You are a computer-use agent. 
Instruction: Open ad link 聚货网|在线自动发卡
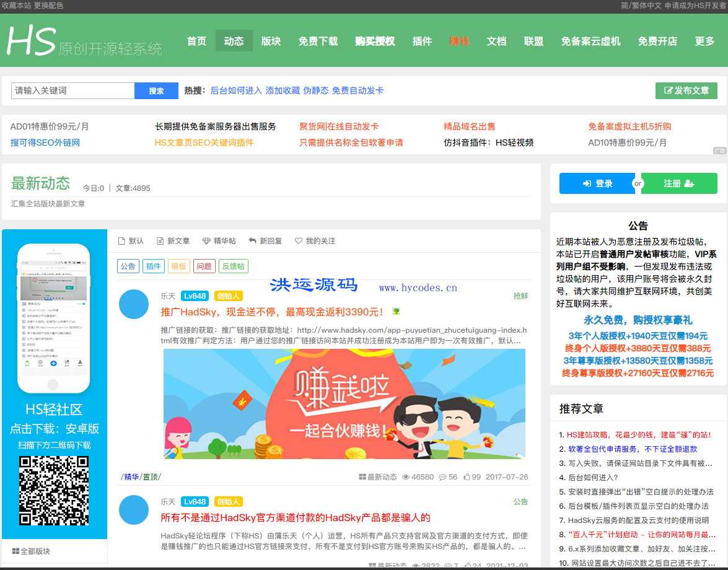click(339, 126)
